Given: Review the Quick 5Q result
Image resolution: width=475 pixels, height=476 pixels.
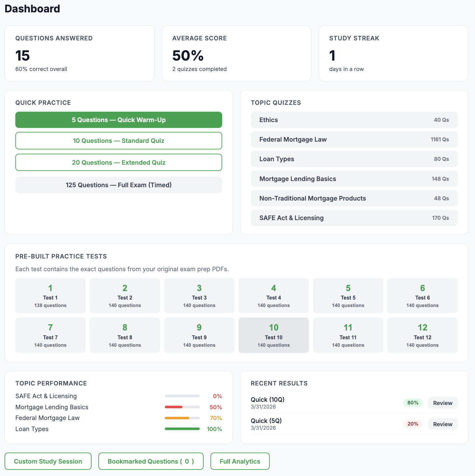Looking at the screenshot, I should tap(442, 424).
